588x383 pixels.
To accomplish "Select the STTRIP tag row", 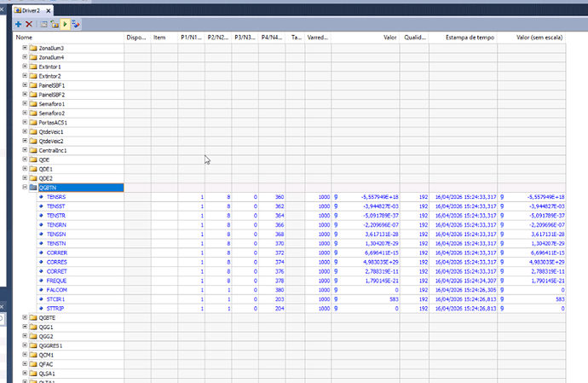I will click(56, 309).
